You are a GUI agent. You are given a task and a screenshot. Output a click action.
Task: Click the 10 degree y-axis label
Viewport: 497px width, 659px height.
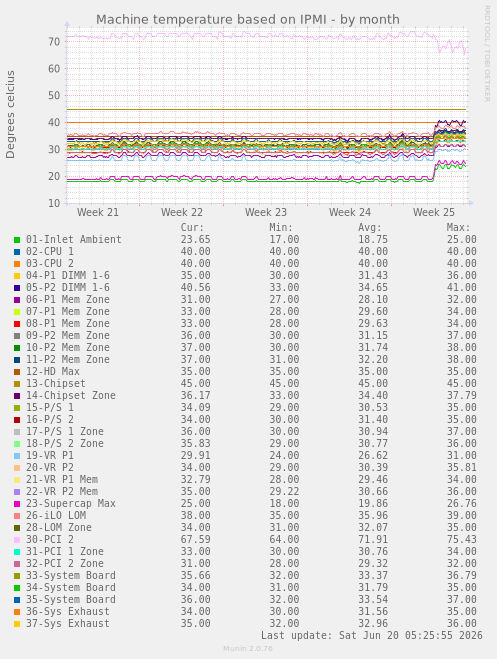point(55,203)
